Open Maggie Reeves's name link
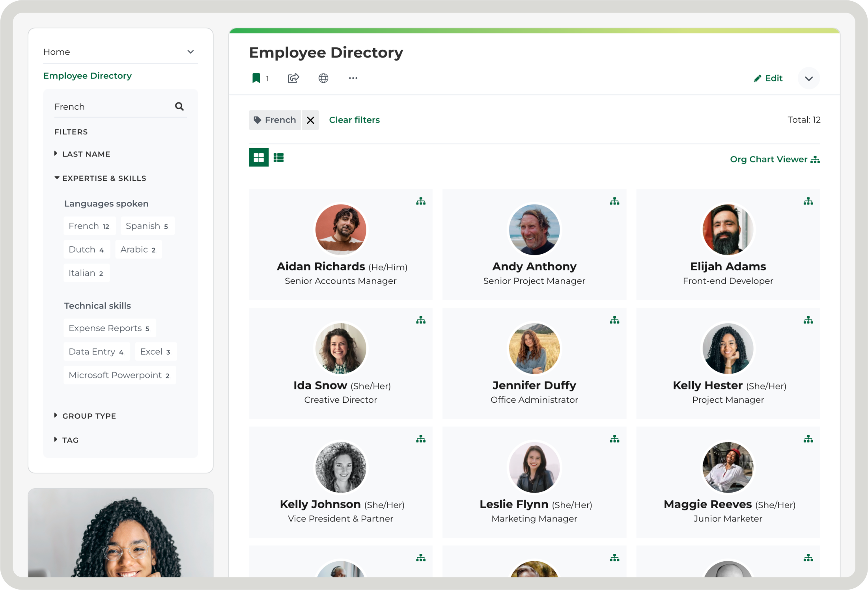868x590 pixels. [707, 504]
